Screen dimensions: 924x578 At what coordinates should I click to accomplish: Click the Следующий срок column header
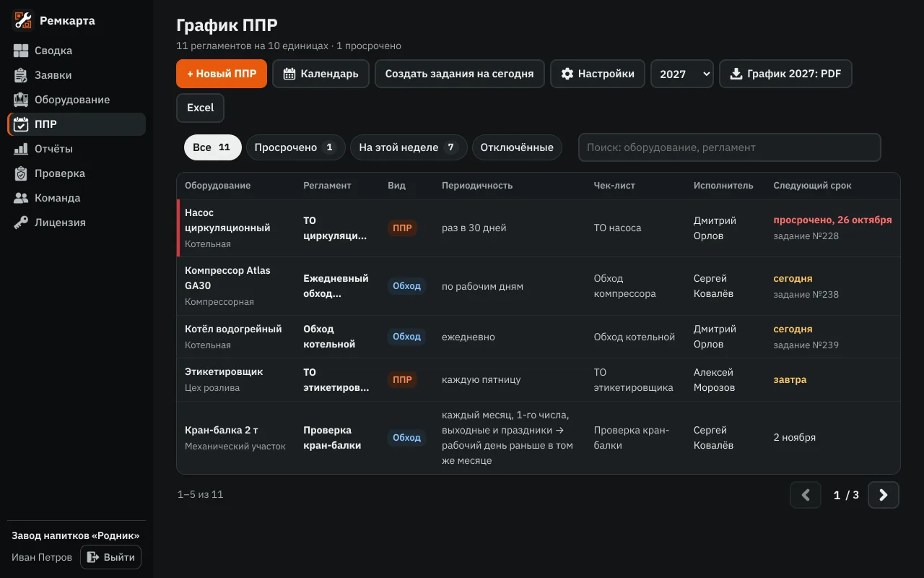(813, 186)
